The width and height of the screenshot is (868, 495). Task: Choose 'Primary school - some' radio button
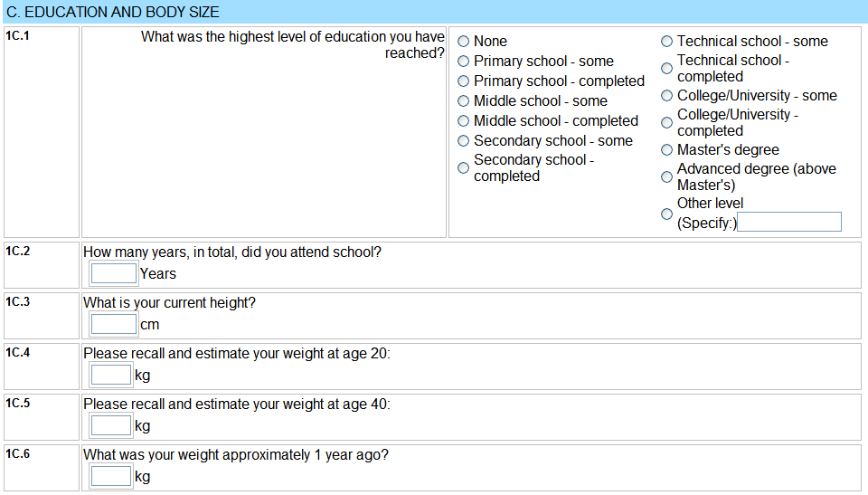(x=464, y=62)
